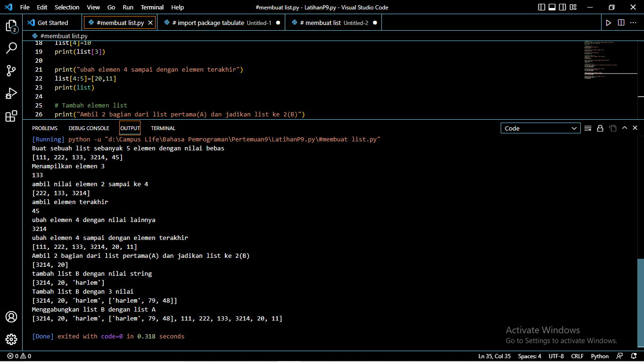
Task: Close the bottom panel
Action: pos(635,128)
